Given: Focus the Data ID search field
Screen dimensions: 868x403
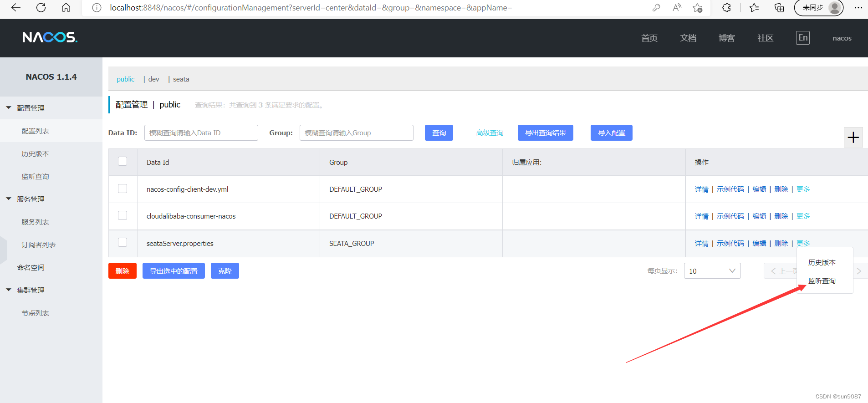Looking at the screenshot, I should coord(201,133).
